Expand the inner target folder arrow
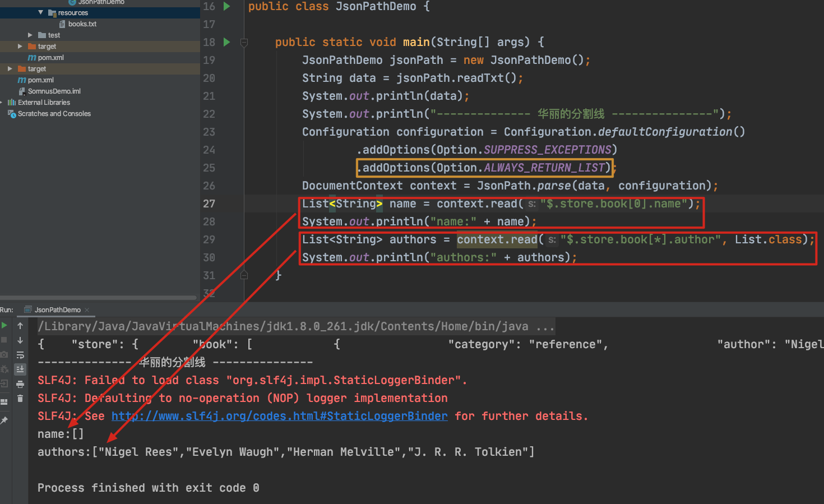The height and width of the screenshot is (504, 824). tap(20, 46)
